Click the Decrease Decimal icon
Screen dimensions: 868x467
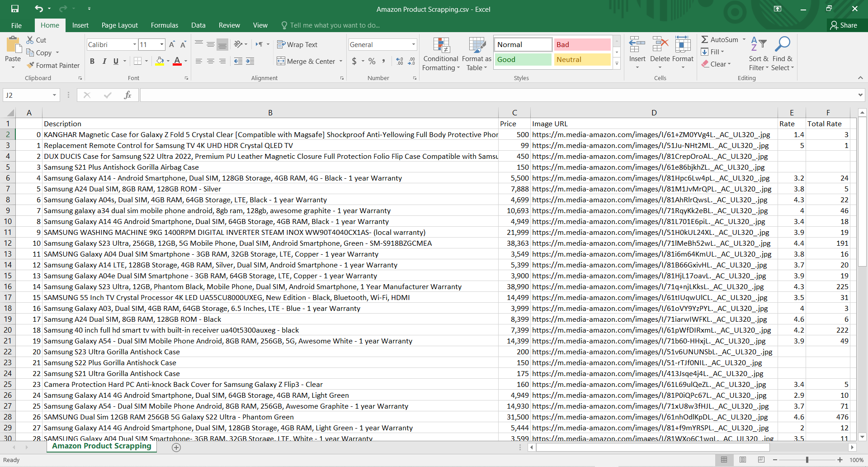click(411, 61)
